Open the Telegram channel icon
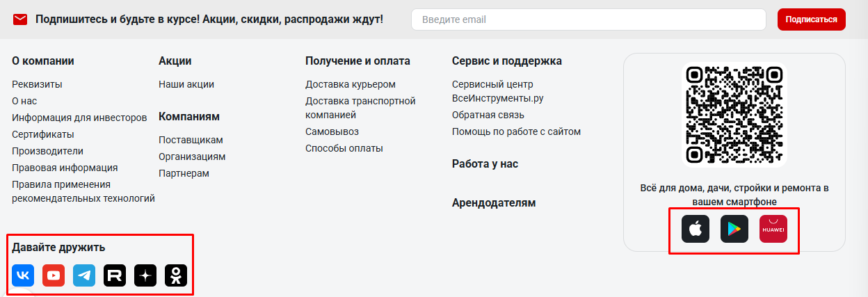Image resolution: width=868 pixels, height=297 pixels. [x=84, y=275]
